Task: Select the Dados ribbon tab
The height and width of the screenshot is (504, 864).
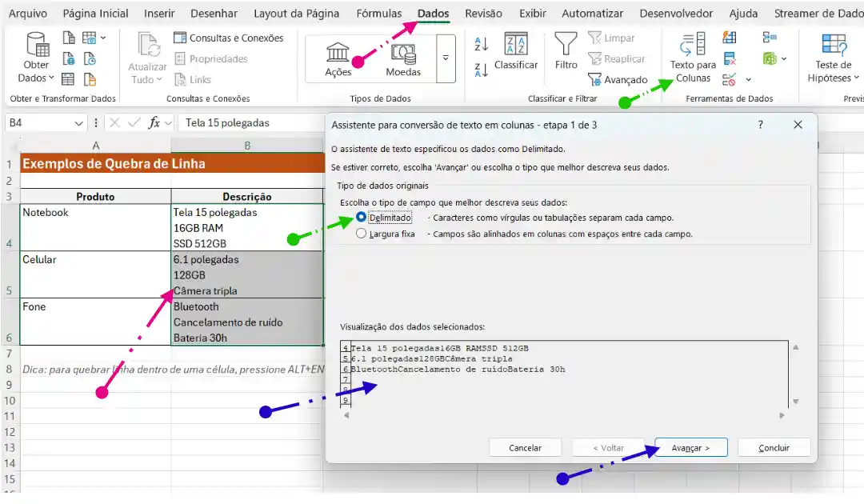Action: point(433,14)
